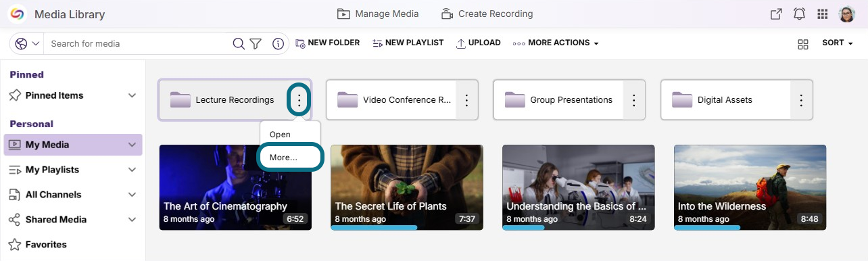Open the Lecture Recordings folder
The height and width of the screenshot is (261, 868).
tap(224, 100)
